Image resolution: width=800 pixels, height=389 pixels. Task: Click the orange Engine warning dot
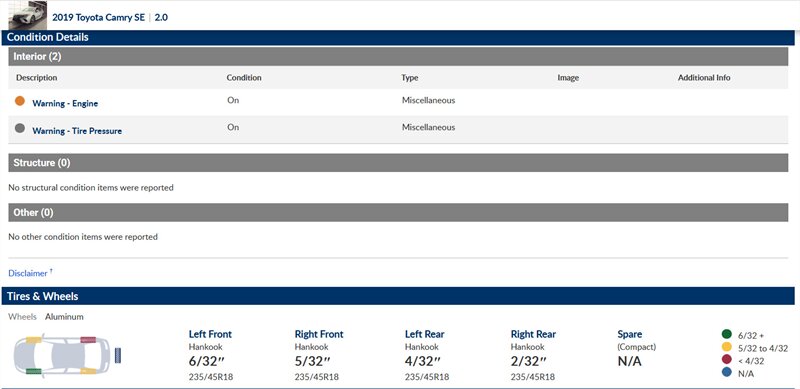[x=20, y=101]
